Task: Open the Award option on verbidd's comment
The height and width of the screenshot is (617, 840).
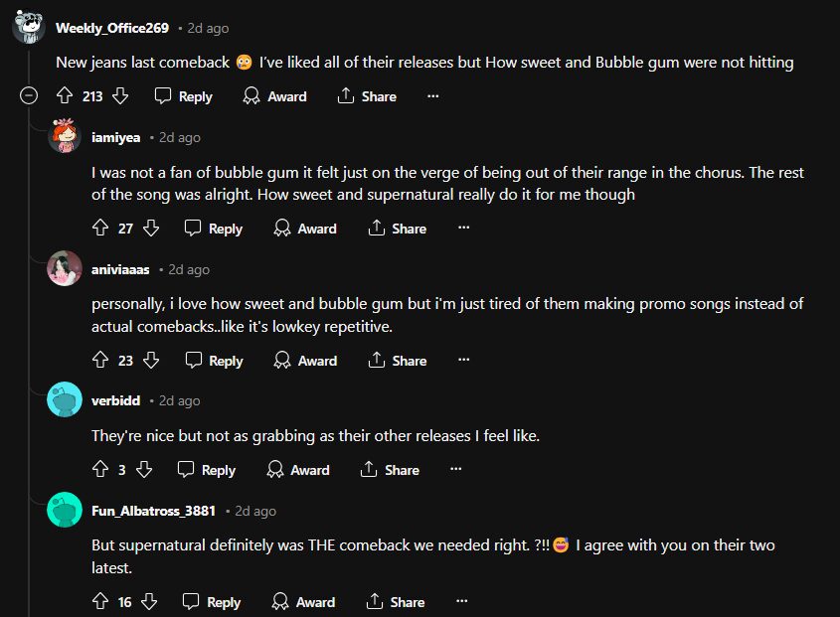Action: point(298,469)
